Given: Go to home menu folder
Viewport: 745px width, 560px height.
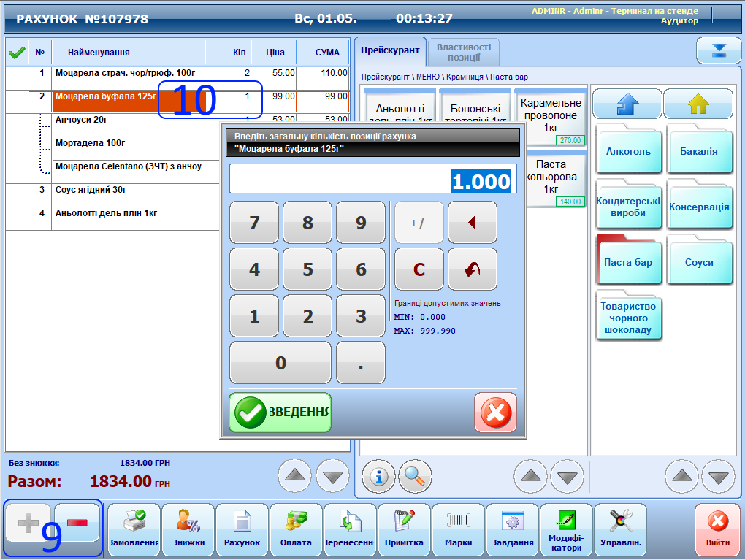Looking at the screenshot, I should point(698,104).
